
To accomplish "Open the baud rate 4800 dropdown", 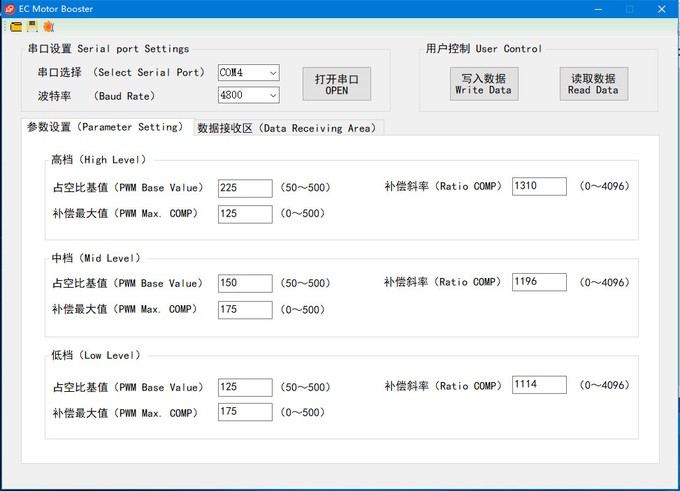I will coord(248,95).
